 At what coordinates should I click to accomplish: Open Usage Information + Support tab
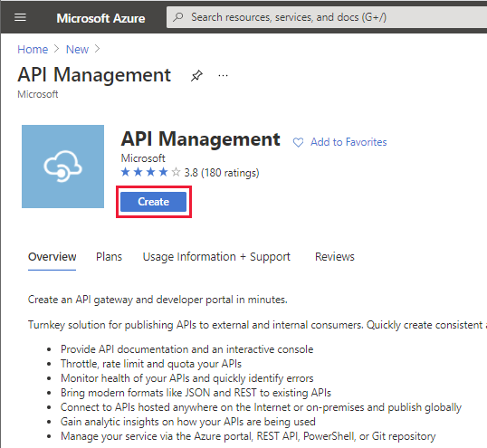coord(216,257)
